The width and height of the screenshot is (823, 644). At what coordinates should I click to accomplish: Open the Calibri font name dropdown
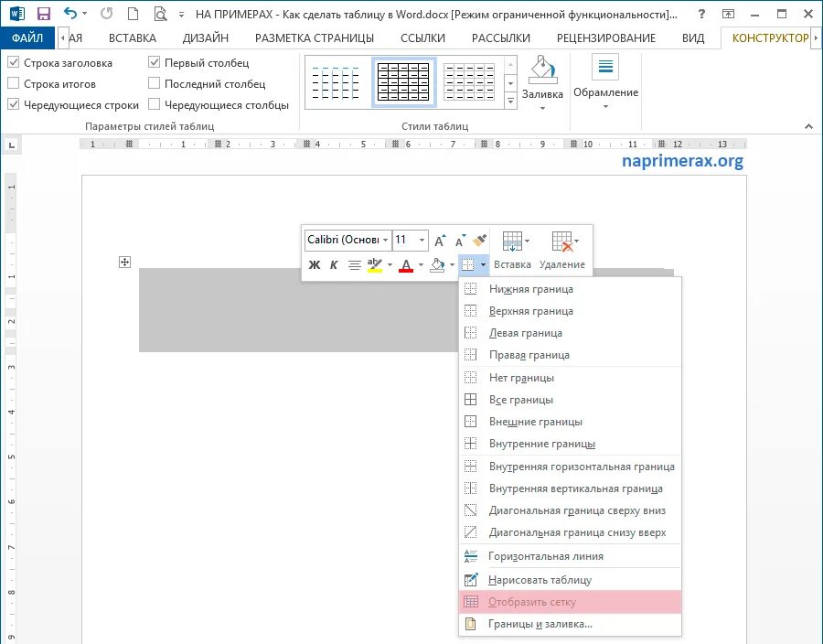pyautogui.click(x=385, y=241)
